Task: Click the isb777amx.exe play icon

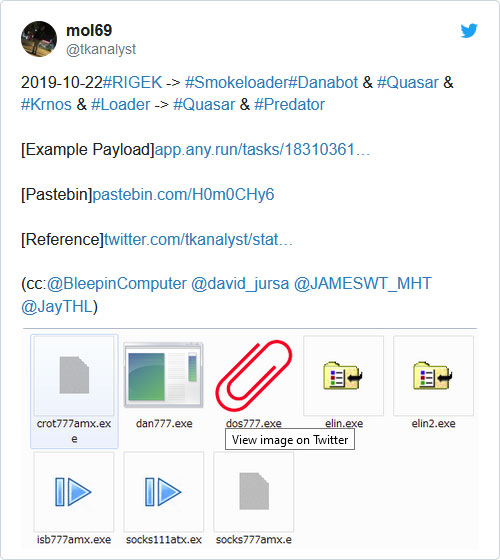Action: coord(74,492)
